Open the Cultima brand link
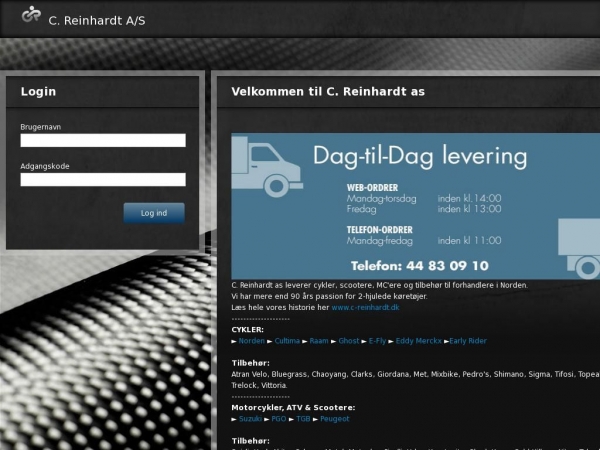The height and width of the screenshot is (450, 600). pos(287,341)
